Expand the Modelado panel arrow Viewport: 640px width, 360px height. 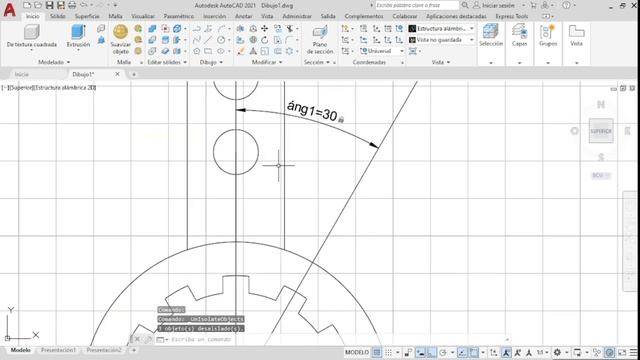(x=68, y=62)
